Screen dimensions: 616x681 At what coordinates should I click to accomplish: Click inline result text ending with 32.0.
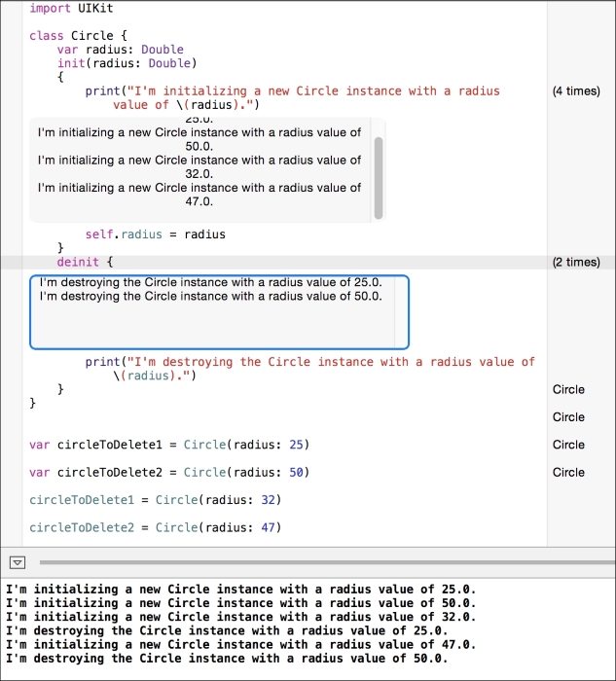pos(199,167)
